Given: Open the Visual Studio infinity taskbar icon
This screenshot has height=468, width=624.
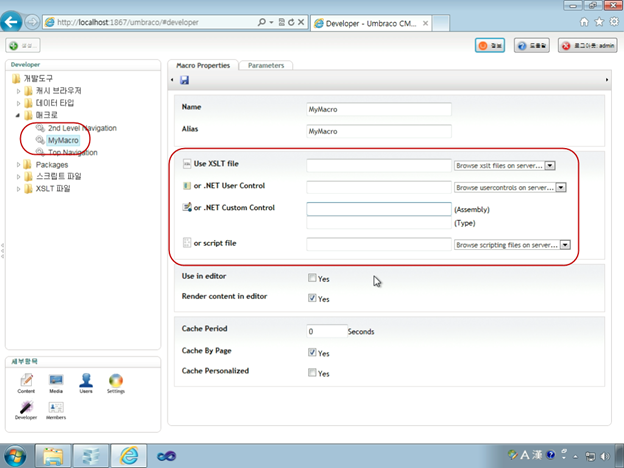Looking at the screenshot, I should [166, 456].
